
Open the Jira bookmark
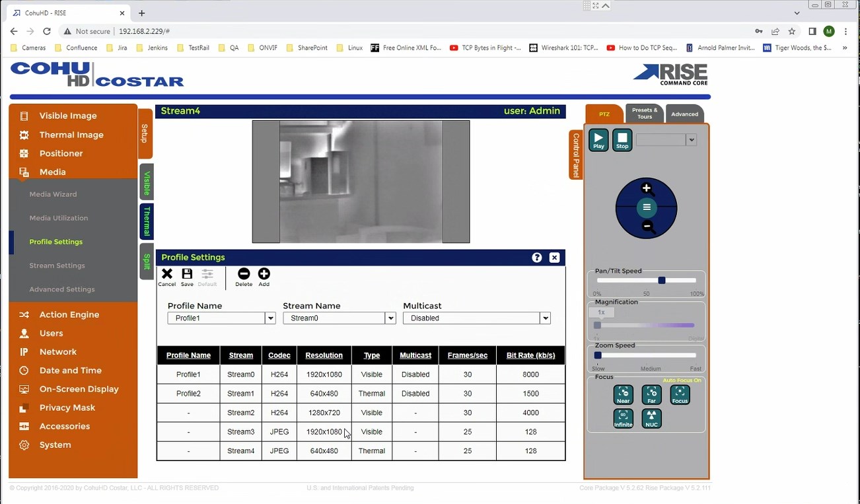(x=118, y=48)
